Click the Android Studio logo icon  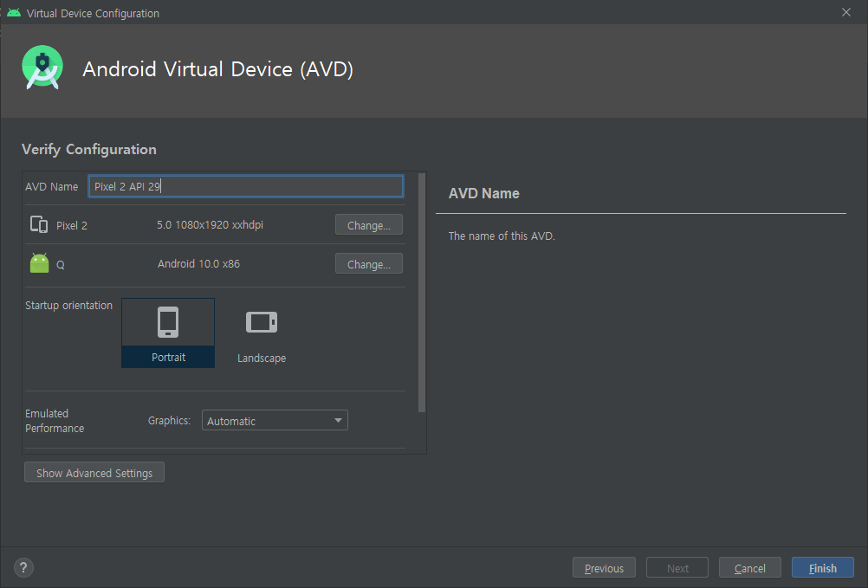pyautogui.click(x=42, y=68)
